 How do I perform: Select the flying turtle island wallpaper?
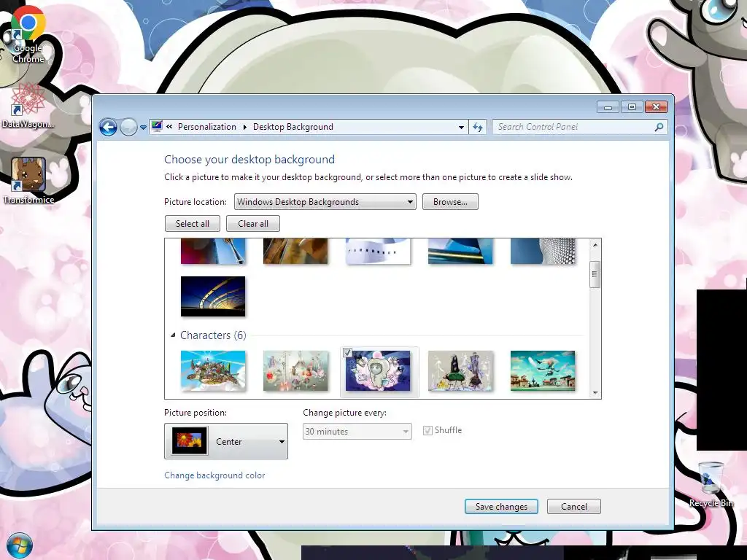tap(213, 370)
